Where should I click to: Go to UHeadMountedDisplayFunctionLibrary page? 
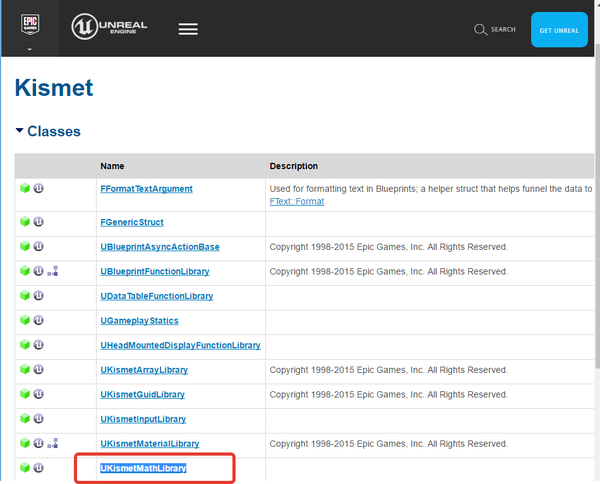pos(180,345)
